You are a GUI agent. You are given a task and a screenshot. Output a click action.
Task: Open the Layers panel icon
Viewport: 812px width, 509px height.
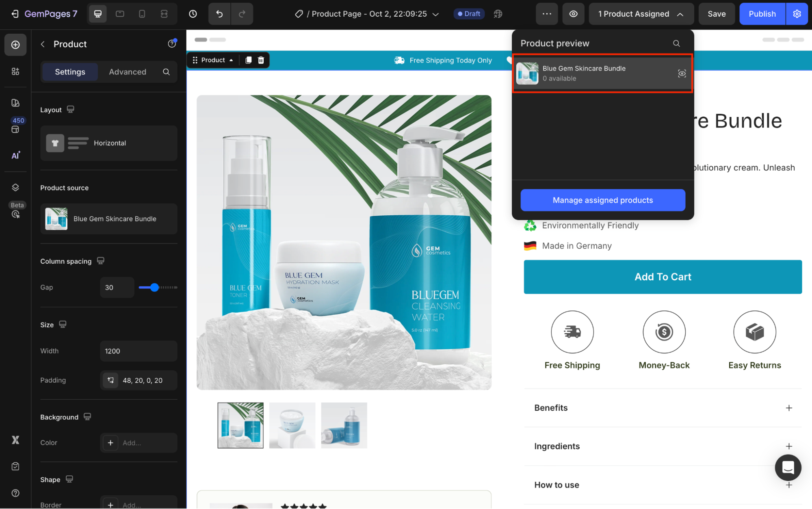[x=15, y=187]
